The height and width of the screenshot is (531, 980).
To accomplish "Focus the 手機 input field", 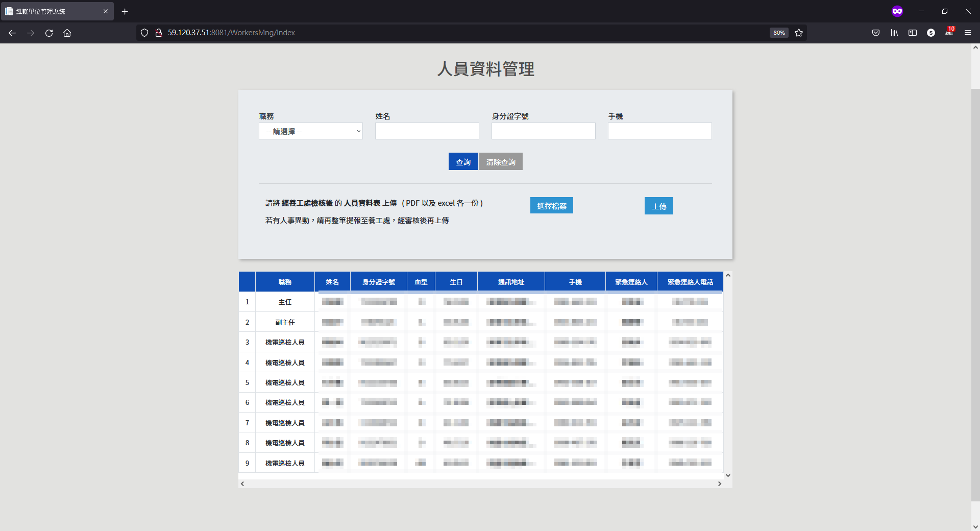I will pyautogui.click(x=660, y=131).
